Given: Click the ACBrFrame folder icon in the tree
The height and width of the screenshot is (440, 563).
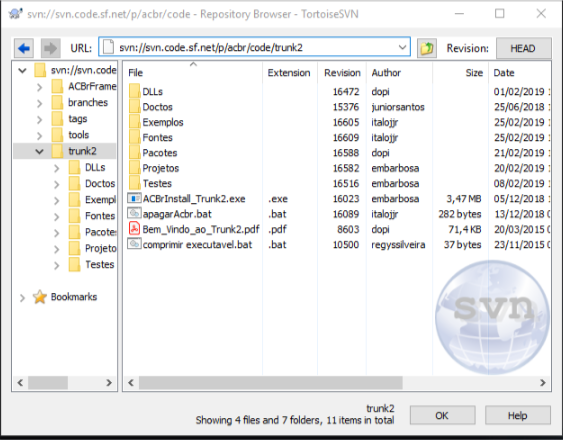Looking at the screenshot, I should coord(57,86).
